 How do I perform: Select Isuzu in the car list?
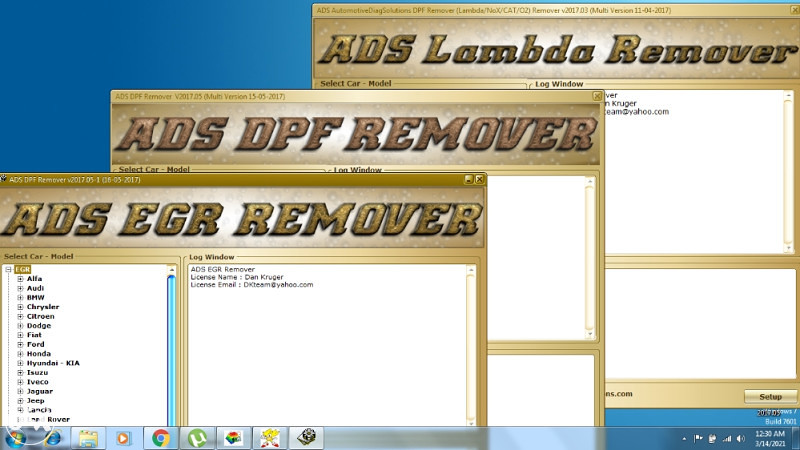click(37, 372)
